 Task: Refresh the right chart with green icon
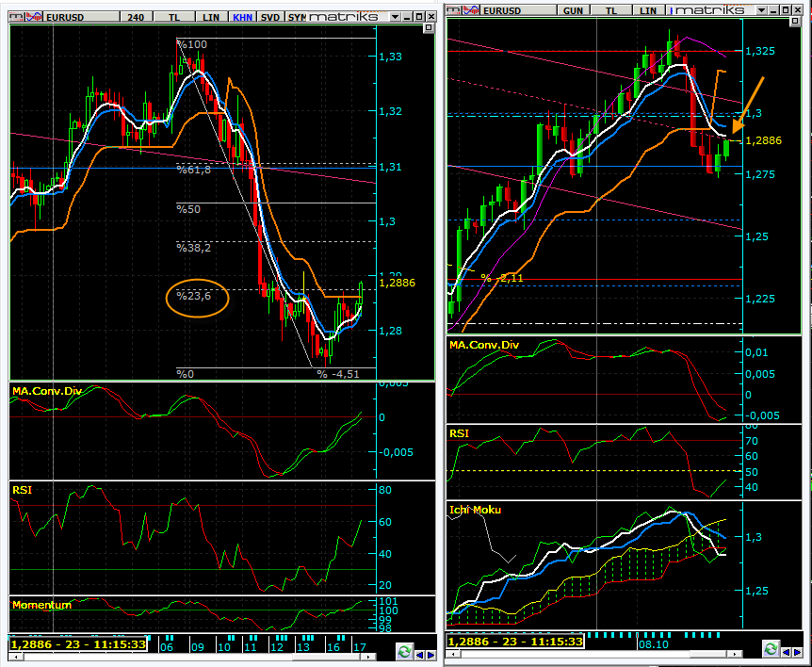pyautogui.click(x=771, y=650)
